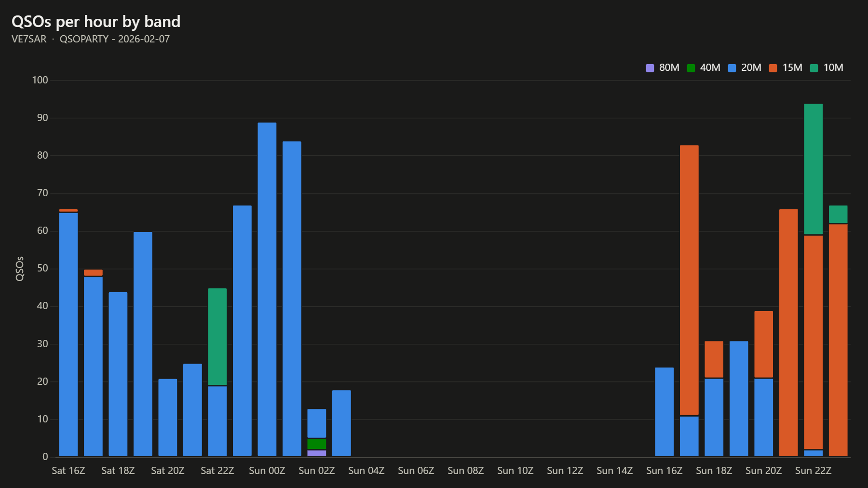Click the chart title "QSOs per hour by band"
Image resolution: width=868 pixels, height=488 pixels.
pos(96,22)
